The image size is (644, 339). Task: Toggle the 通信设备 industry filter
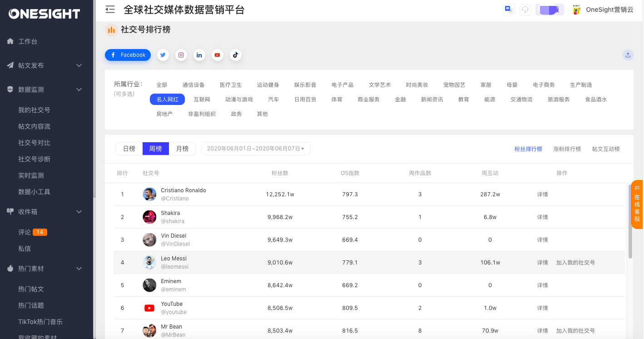point(193,85)
